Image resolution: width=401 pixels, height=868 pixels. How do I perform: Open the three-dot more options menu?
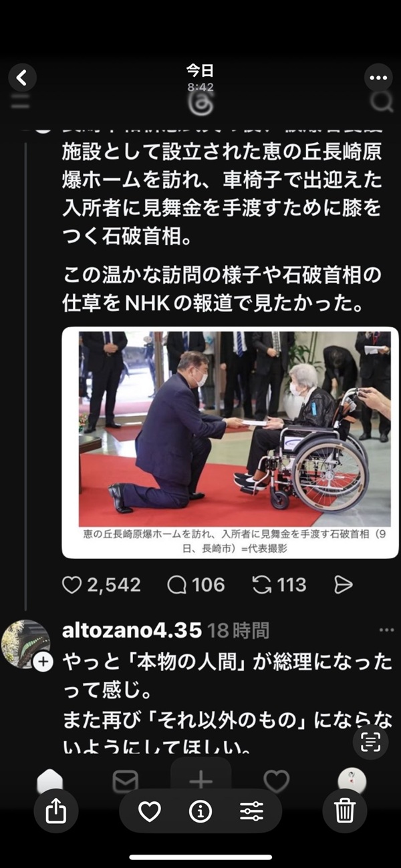pyautogui.click(x=378, y=78)
